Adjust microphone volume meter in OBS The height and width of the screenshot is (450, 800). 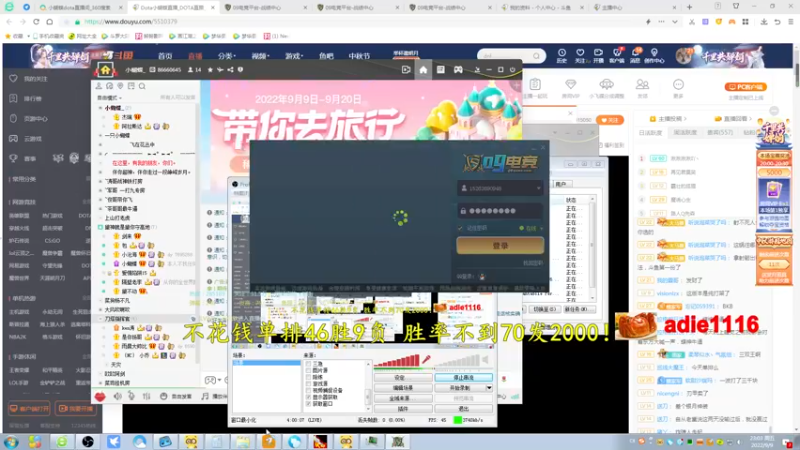tap(397, 361)
